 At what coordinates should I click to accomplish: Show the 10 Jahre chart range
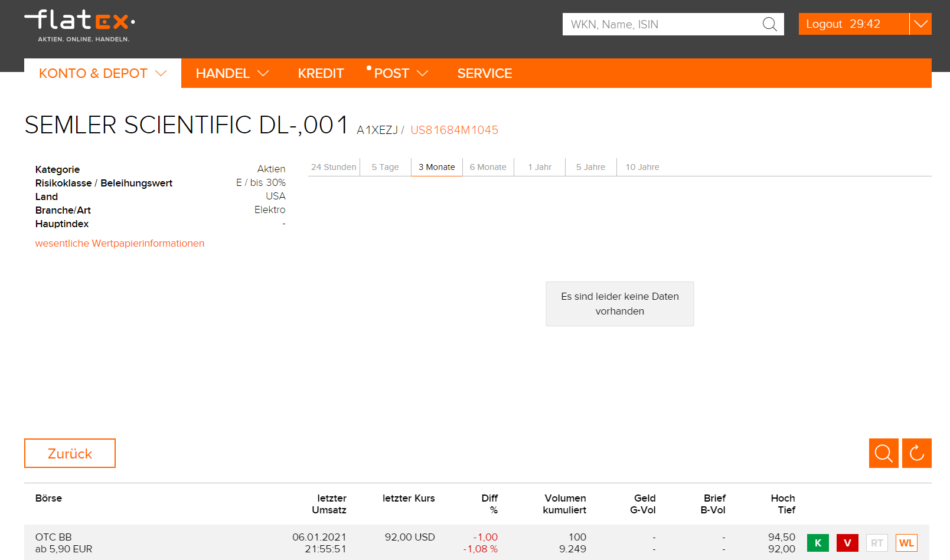[x=642, y=167]
